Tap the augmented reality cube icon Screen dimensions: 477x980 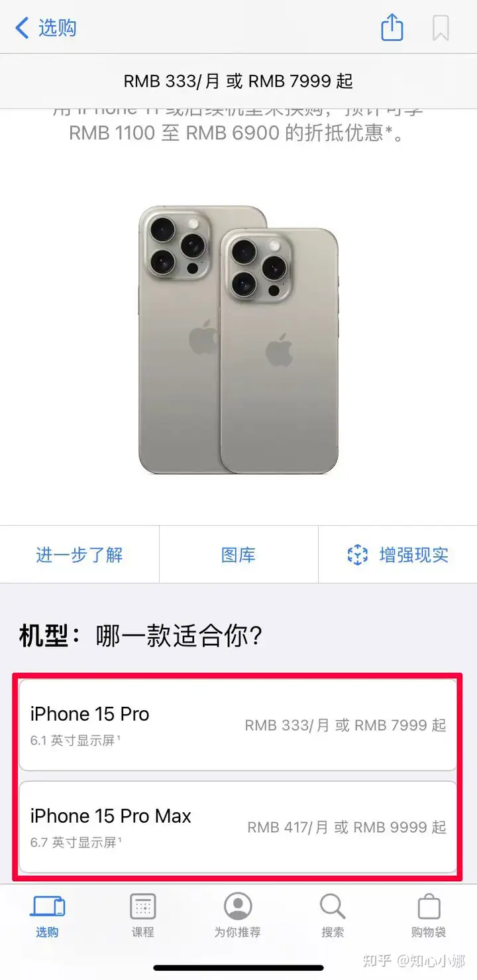358,555
